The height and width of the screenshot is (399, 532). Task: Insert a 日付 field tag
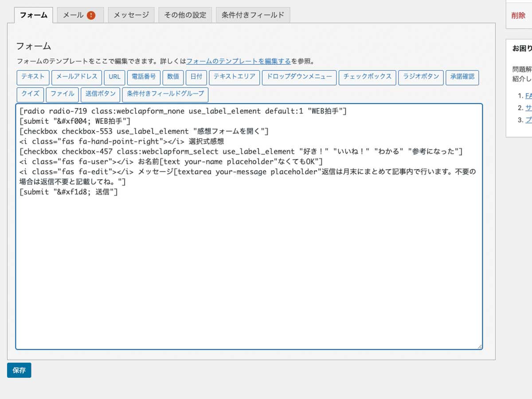click(196, 77)
